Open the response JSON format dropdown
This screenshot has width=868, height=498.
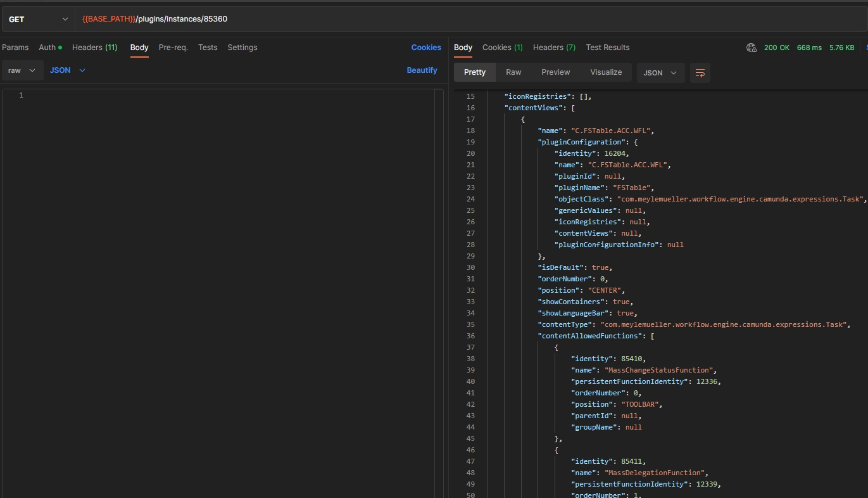coord(660,73)
